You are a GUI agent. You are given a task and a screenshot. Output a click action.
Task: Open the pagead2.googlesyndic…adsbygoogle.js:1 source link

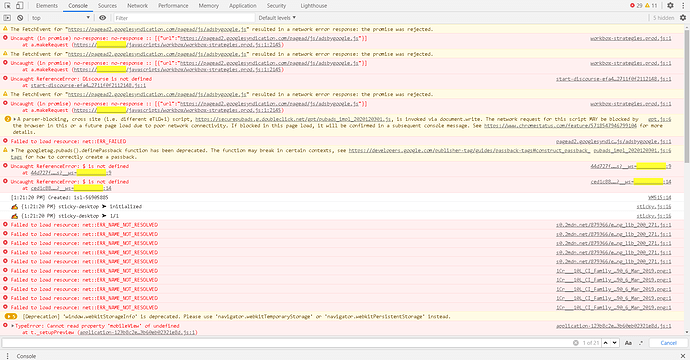613,141
